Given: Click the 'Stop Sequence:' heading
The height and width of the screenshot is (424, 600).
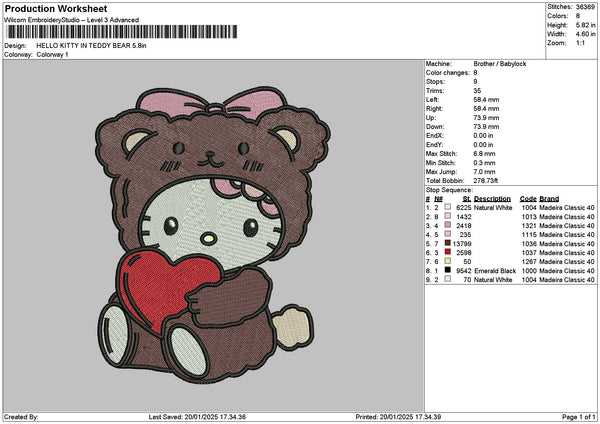Looking at the screenshot, I should pyautogui.click(x=449, y=190).
